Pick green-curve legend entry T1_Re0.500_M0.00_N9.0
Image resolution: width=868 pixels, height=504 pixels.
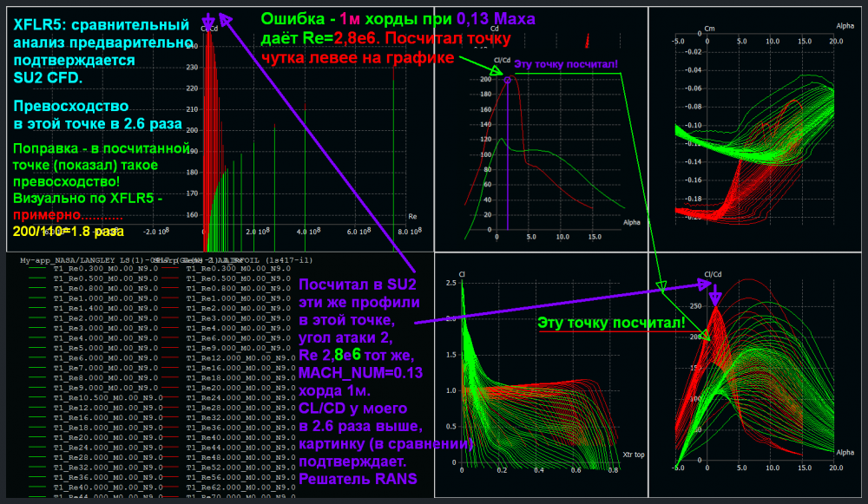tap(106, 278)
